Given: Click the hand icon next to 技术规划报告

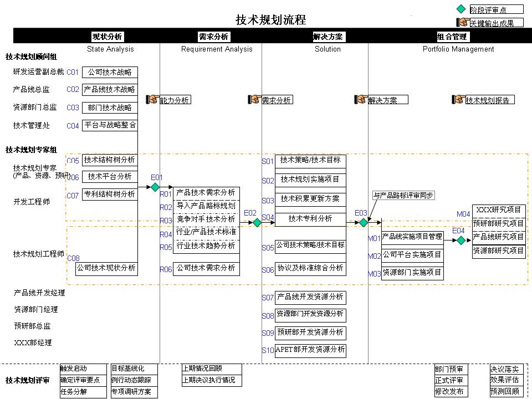Looking at the screenshot, I should coord(458,99).
